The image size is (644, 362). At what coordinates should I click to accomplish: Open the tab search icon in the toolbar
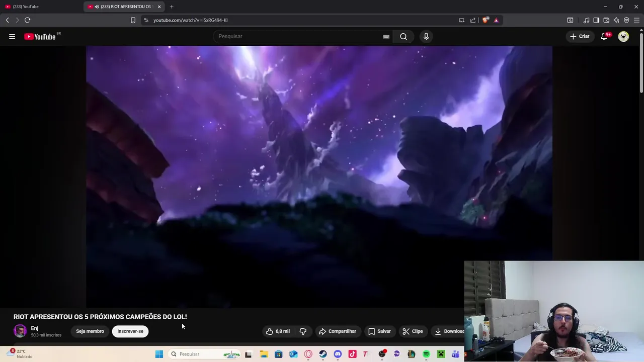pos(570,20)
